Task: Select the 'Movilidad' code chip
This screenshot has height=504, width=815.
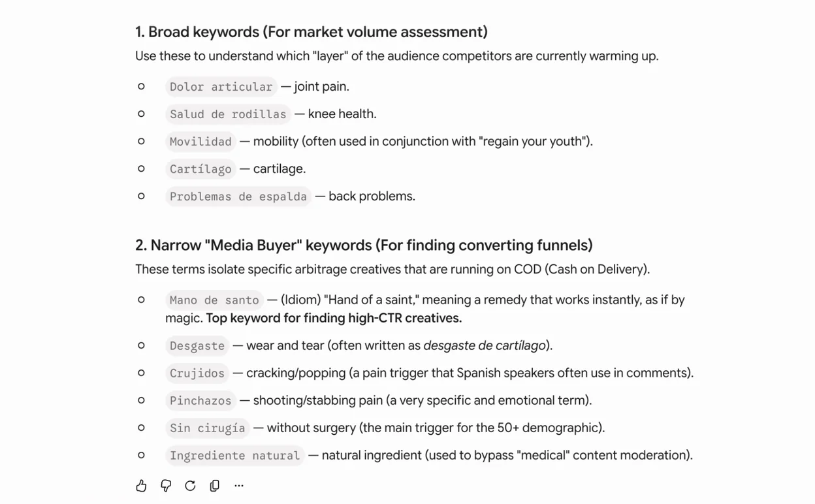Action: 200,141
